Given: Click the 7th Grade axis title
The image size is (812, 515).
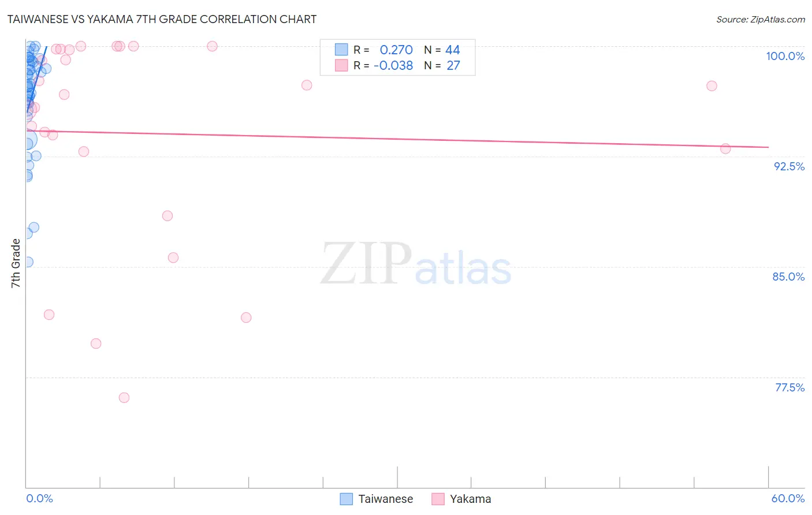Looking at the screenshot, I should [16, 263].
